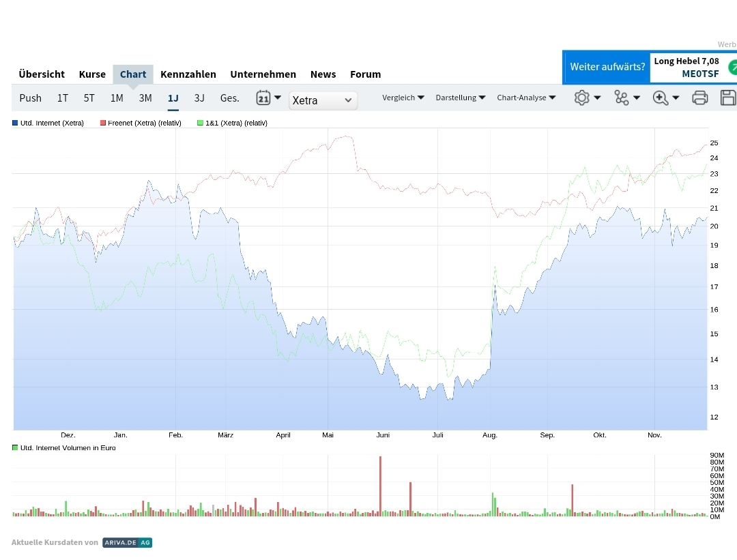Open the chart settings gear icon
The image size is (737, 560).
pyautogui.click(x=581, y=98)
